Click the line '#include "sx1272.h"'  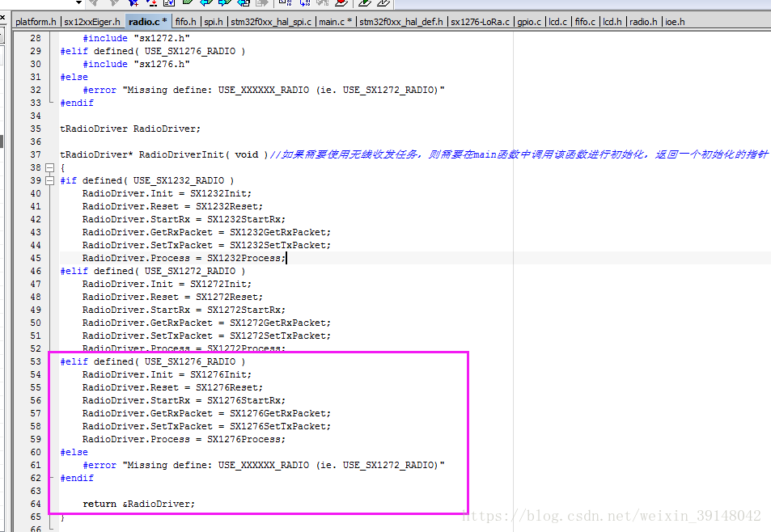pyautogui.click(x=136, y=38)
